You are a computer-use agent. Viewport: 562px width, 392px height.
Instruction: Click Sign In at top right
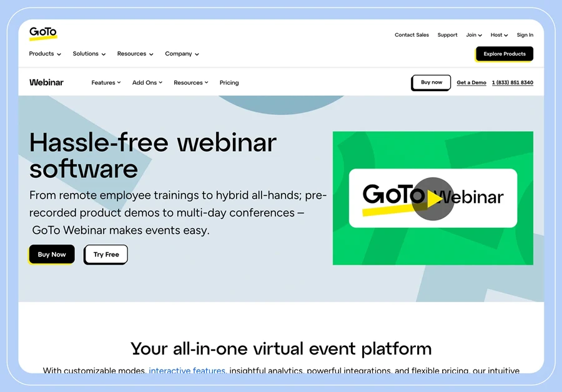(525, 35)
